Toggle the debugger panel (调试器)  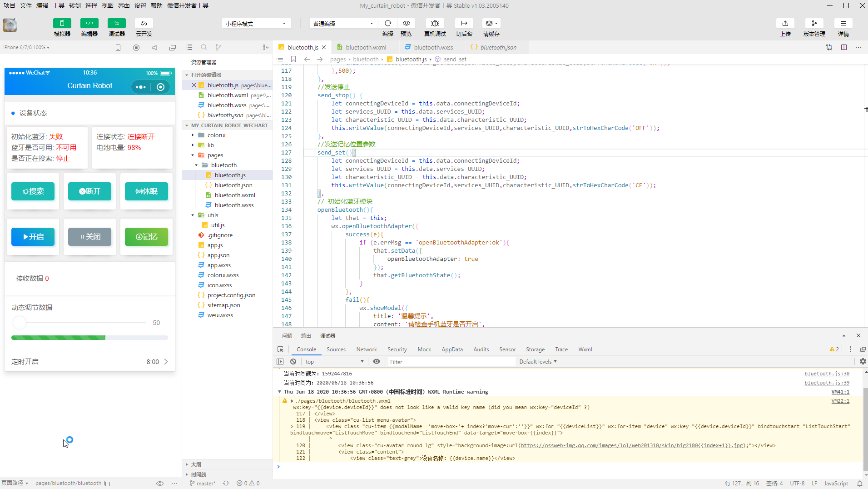117,23
